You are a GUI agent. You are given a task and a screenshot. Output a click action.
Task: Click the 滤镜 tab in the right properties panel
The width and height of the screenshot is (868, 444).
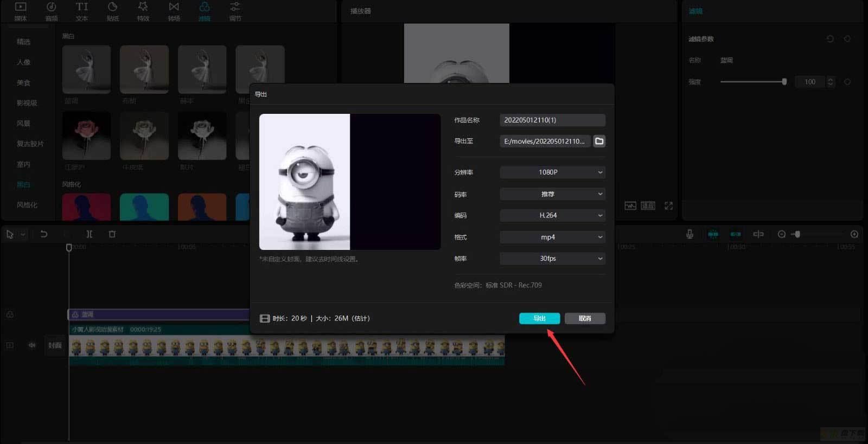695,11
